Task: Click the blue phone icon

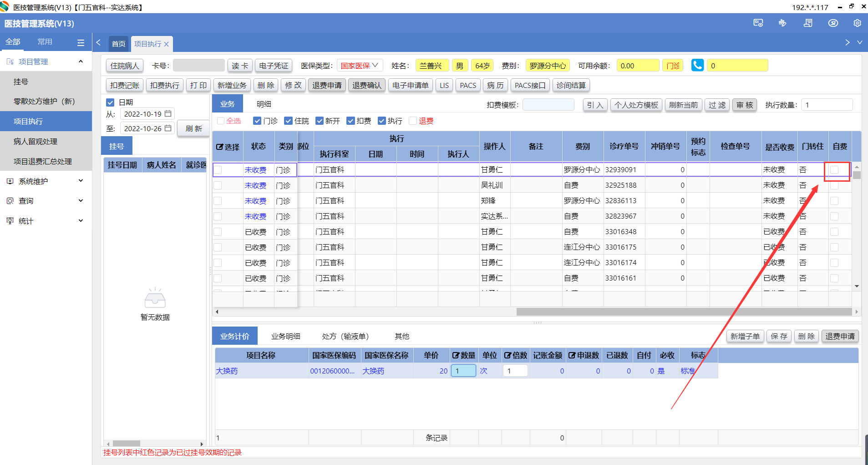Action: click(x=697, y=66)
